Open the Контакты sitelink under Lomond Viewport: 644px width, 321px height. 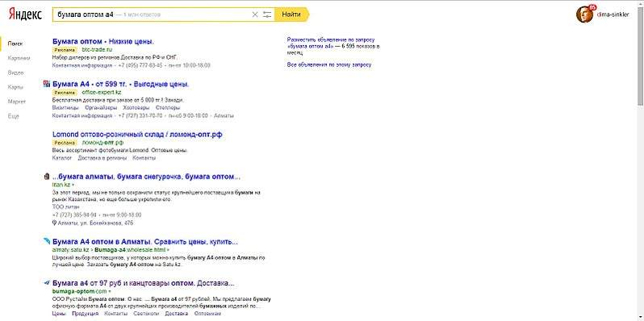[x=144, y=158]
